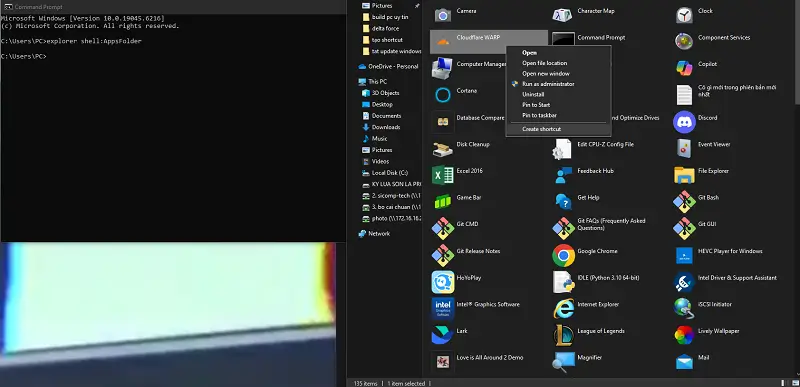800x387 pixels.
Task: Select the File Explorer app icon
Action: tap(684, 175)
